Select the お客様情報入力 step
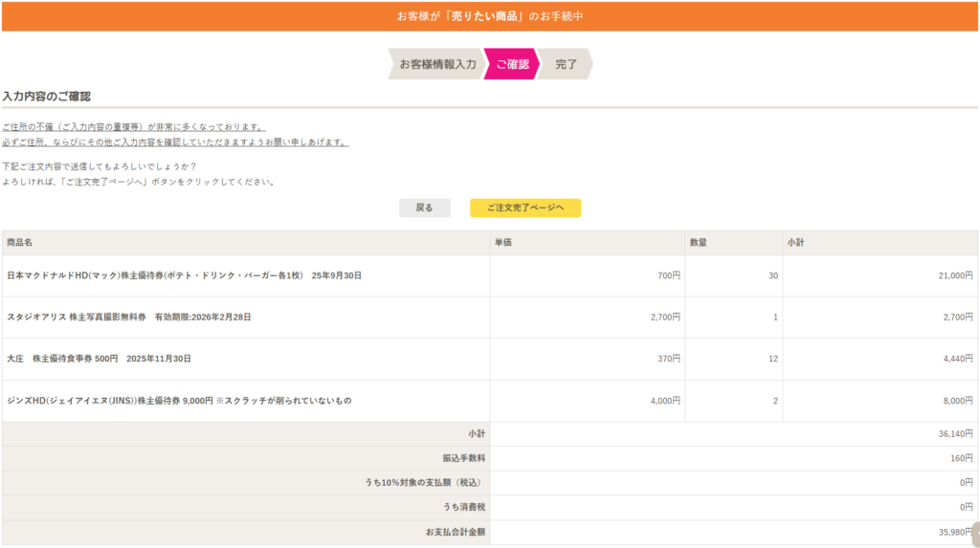 (436, 64)
